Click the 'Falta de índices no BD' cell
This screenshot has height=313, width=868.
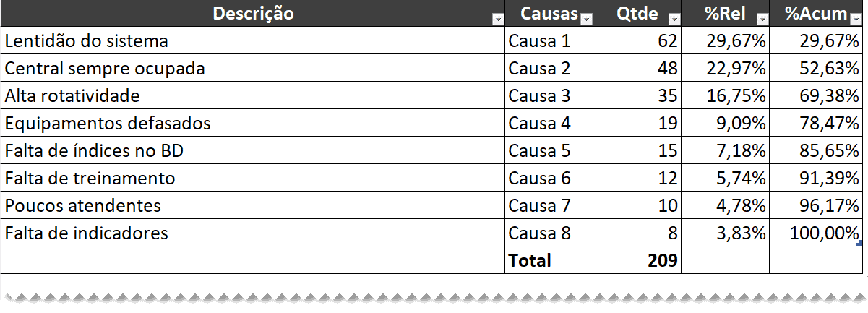click(x=253, y=150)
